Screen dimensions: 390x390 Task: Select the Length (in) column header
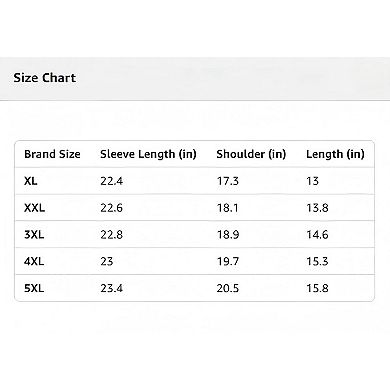[335, 154]
